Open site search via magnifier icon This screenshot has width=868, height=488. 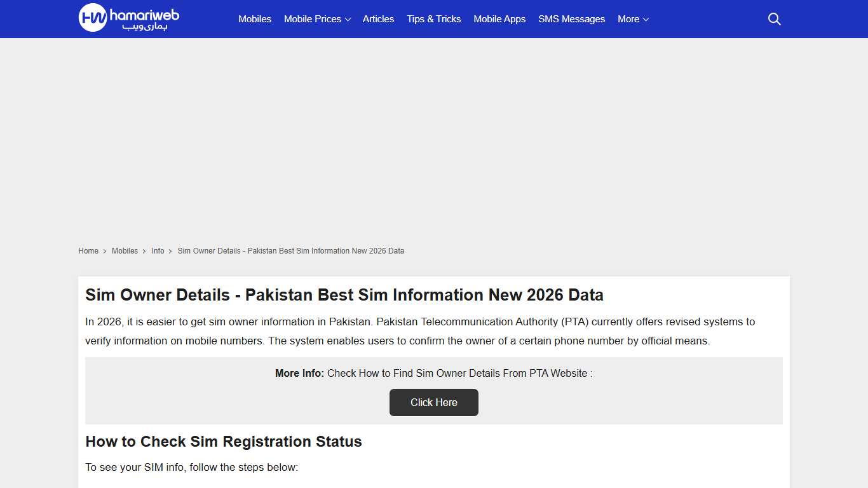(774, 19)
